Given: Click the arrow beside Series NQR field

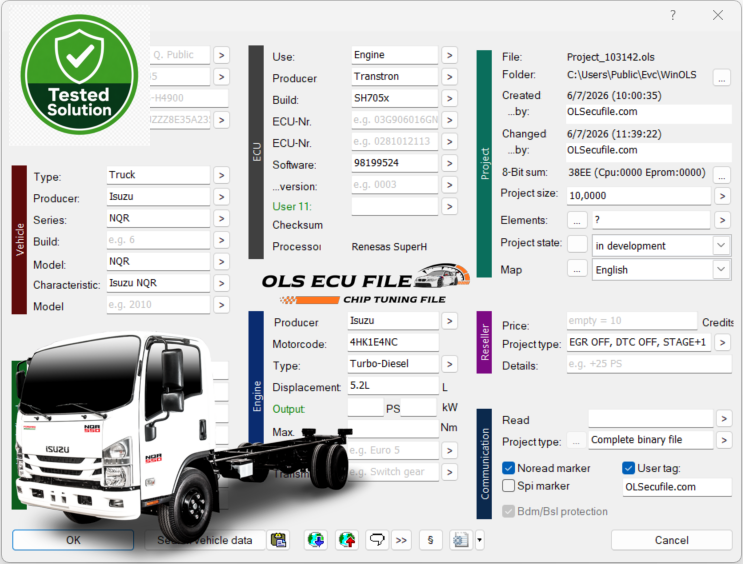Looking at the screenshot, I should [x=221, y=218].
